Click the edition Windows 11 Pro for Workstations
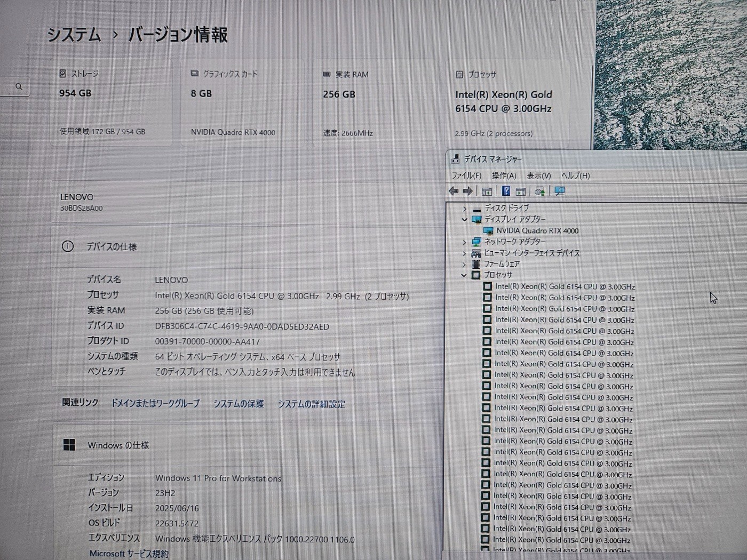Screen dimensions: 747x560 click(218, 478)
